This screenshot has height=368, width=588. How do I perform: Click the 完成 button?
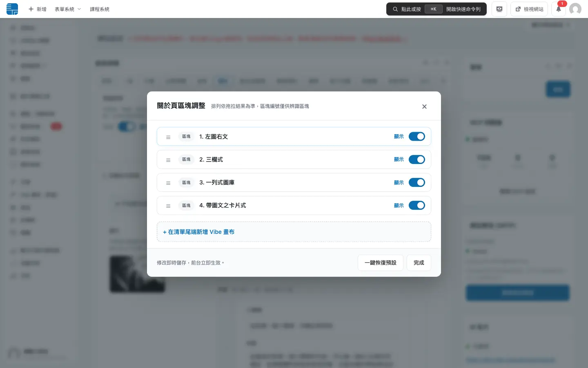click(x=419, y=263)
